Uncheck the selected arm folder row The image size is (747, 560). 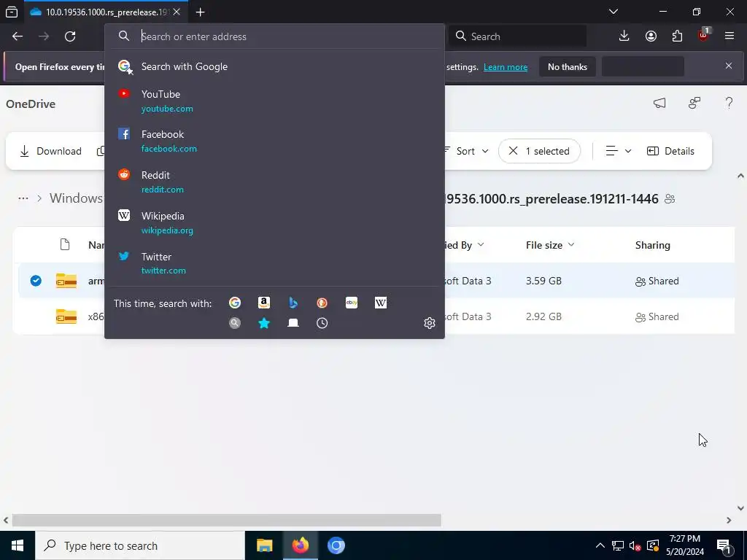[x=36, y=281]
